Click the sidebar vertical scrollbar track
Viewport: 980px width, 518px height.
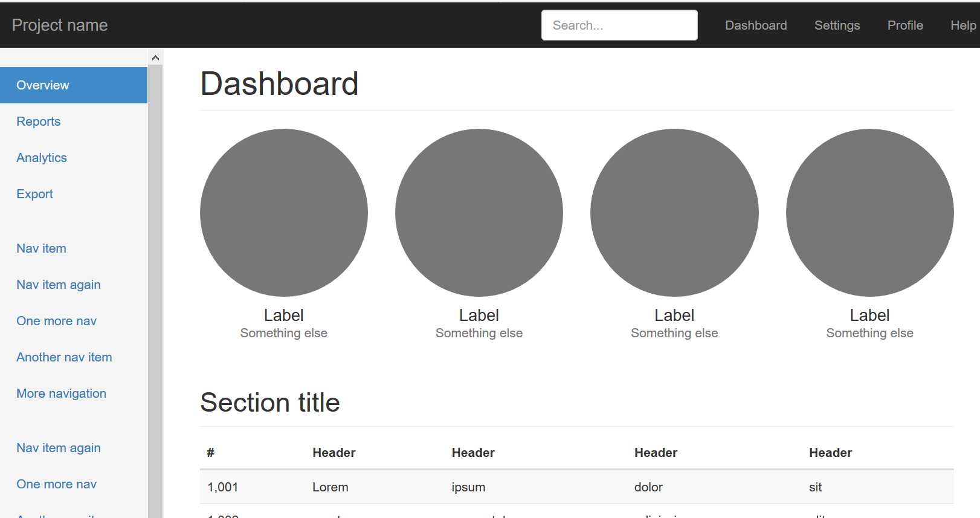click(x=155, y=290)
